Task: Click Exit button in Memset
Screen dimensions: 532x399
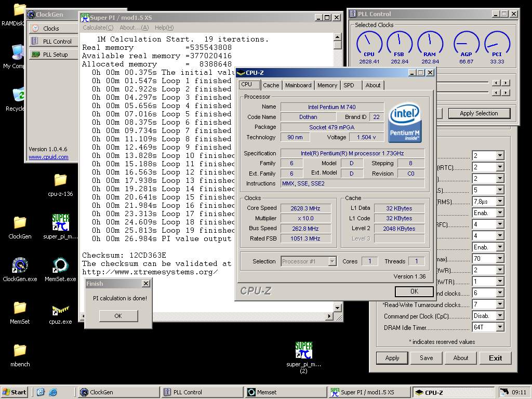Action: pos(495,358)
